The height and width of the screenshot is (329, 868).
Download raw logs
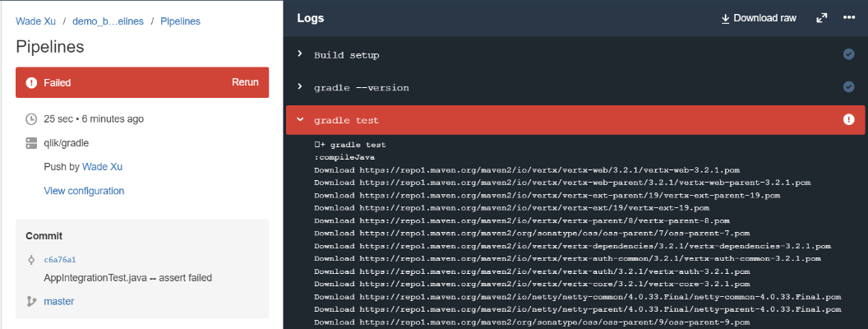coord(758,18)
